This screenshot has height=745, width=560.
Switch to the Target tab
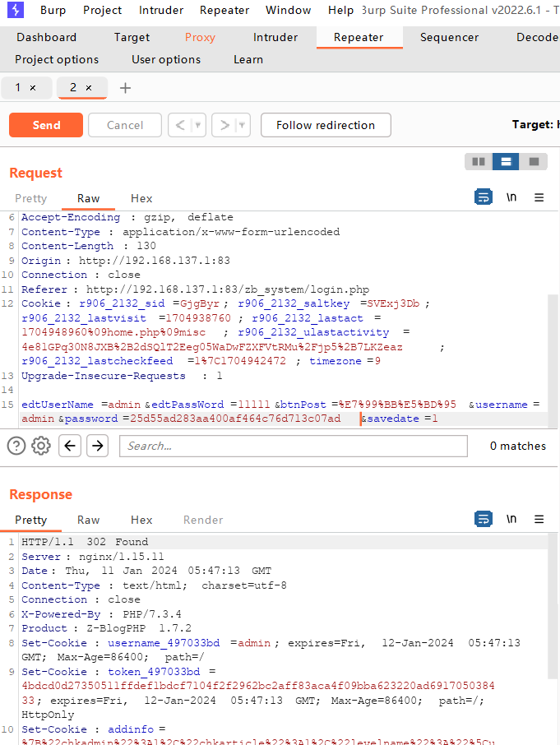pos(132,37)
